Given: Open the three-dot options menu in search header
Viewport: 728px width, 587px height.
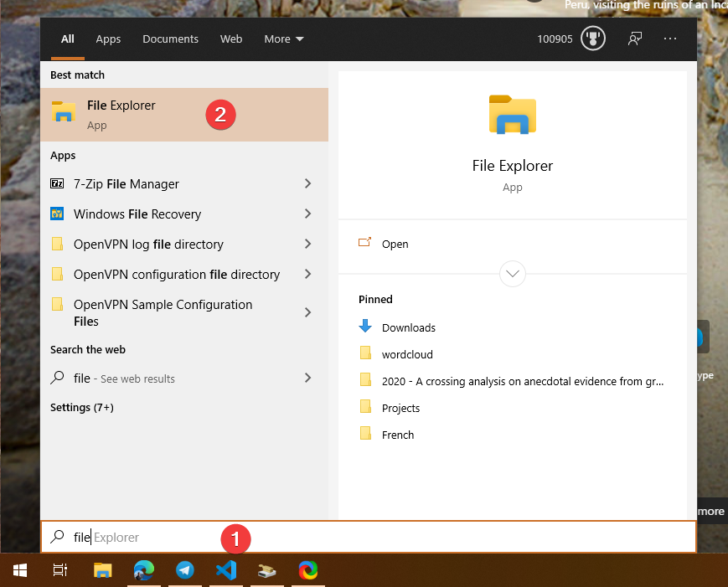Looking at the screenshot, I should point(670,39).
